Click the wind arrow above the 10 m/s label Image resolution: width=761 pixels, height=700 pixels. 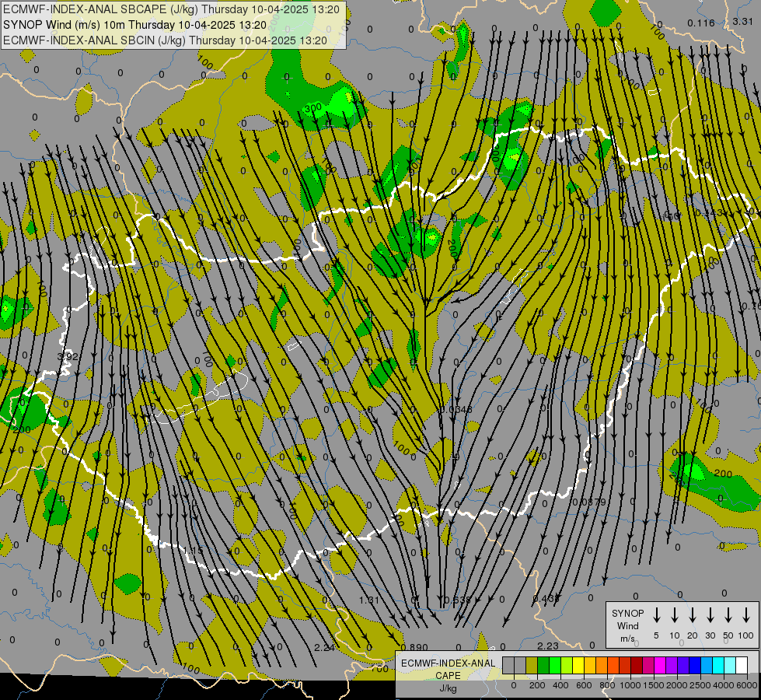click(x=674, y=615)
